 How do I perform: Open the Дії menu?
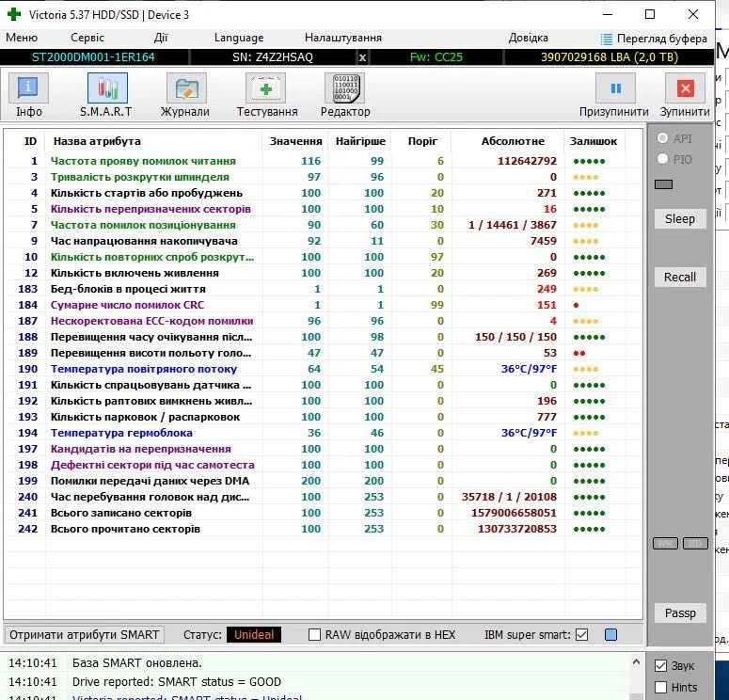coord(161,38)
